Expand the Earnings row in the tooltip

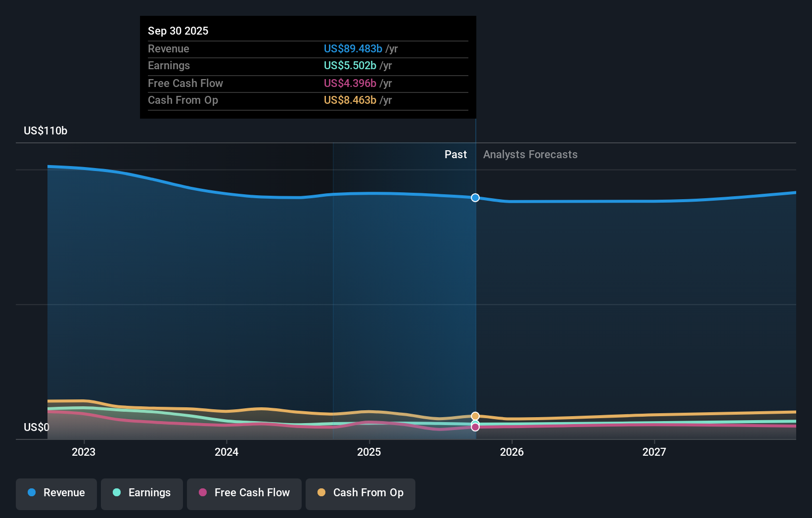point(308,66)
